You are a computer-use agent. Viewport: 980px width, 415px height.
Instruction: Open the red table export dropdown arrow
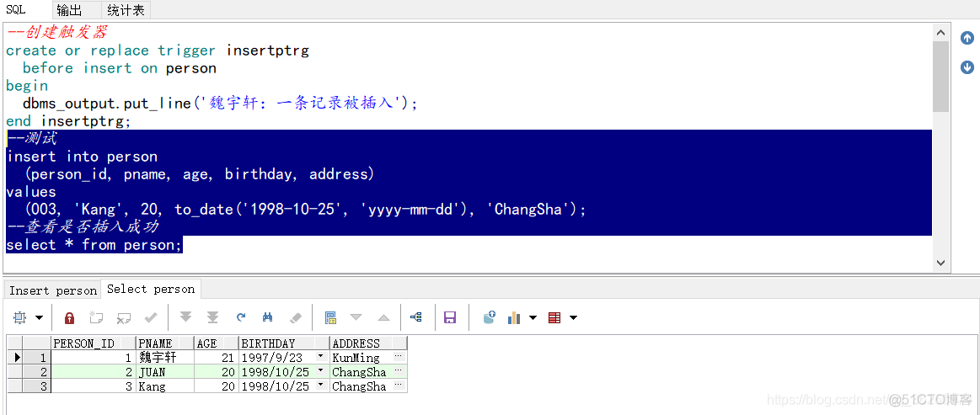[572, 317]
